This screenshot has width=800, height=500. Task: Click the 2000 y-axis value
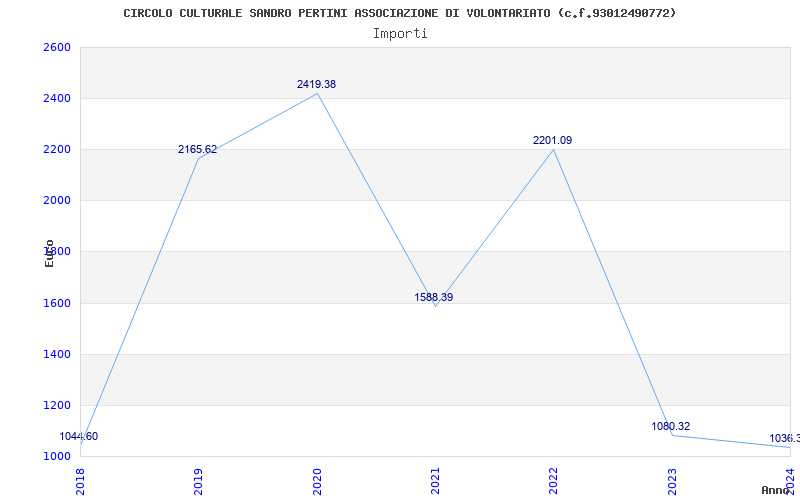coord(57,201)
